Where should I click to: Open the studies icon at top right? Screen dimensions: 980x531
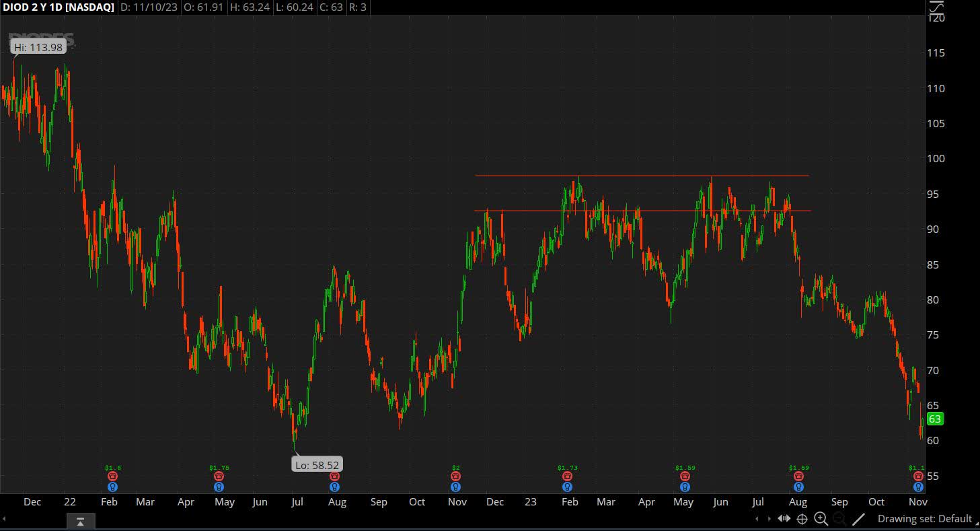[936, 7]
